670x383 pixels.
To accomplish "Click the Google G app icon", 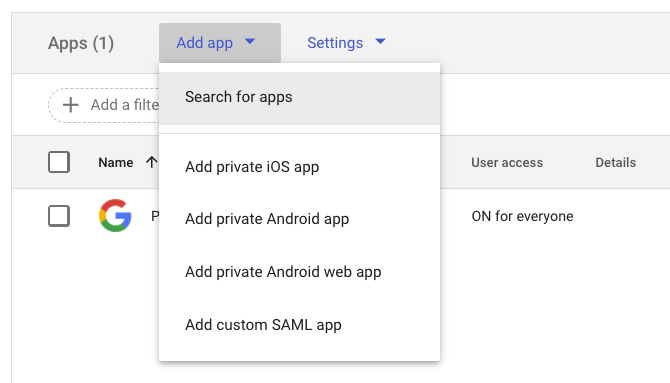I will (x=115, y=215).
